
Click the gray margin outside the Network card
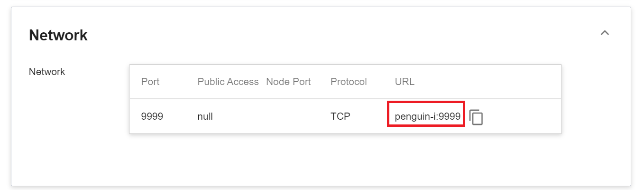click(5, 95)
